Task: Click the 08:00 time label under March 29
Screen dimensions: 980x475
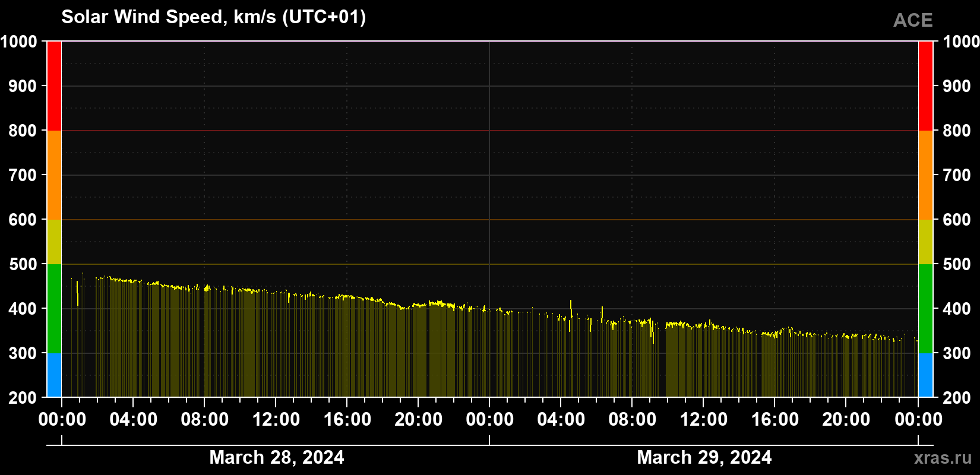Action: [633, 420]
